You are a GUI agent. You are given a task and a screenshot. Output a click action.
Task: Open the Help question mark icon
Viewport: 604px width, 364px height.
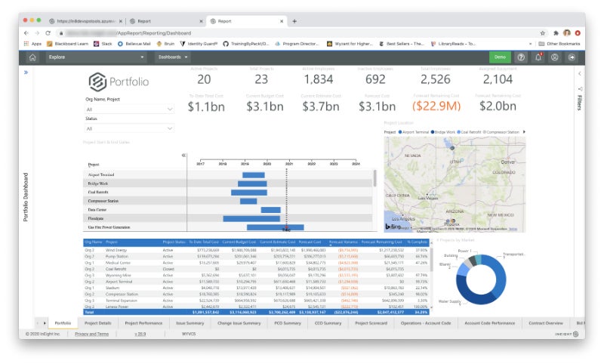521,57
